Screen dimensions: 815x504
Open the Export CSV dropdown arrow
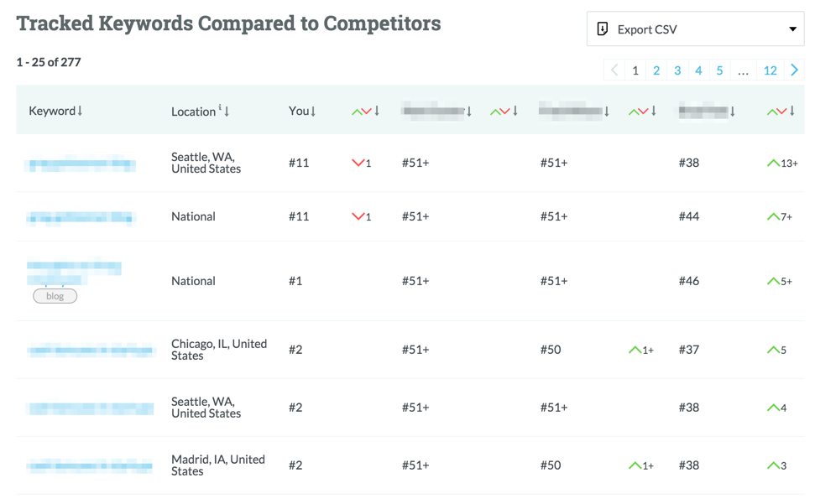[x=792, y=29]
